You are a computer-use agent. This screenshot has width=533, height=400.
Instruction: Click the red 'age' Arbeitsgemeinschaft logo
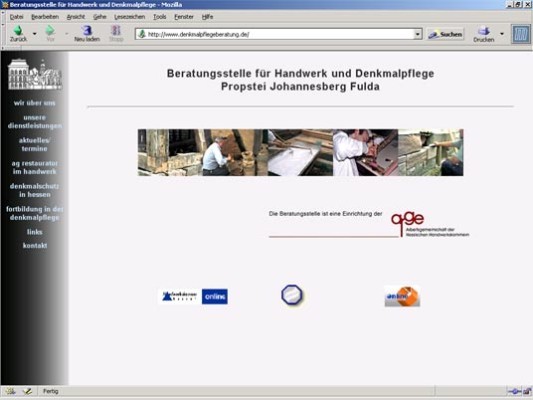tap(430, 225)
